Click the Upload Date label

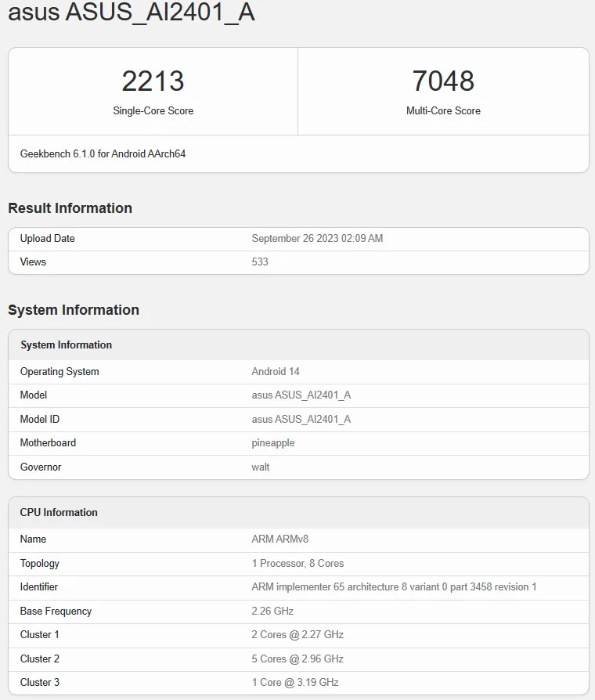[x=47, y=238]
